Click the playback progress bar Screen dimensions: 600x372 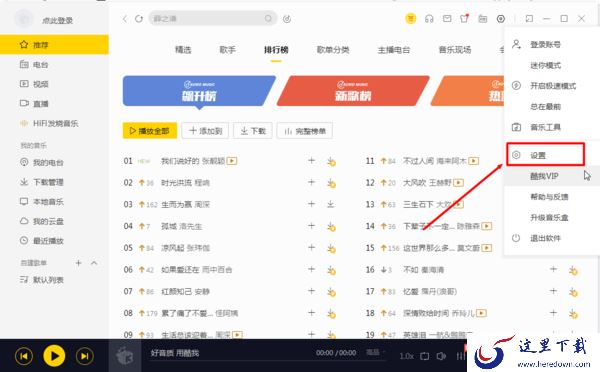(x=268, y=361)
